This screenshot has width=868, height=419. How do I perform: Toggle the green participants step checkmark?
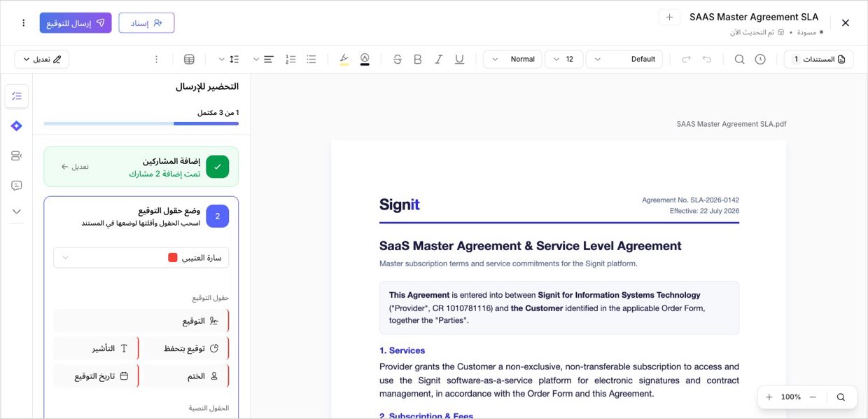coord(218,167)
